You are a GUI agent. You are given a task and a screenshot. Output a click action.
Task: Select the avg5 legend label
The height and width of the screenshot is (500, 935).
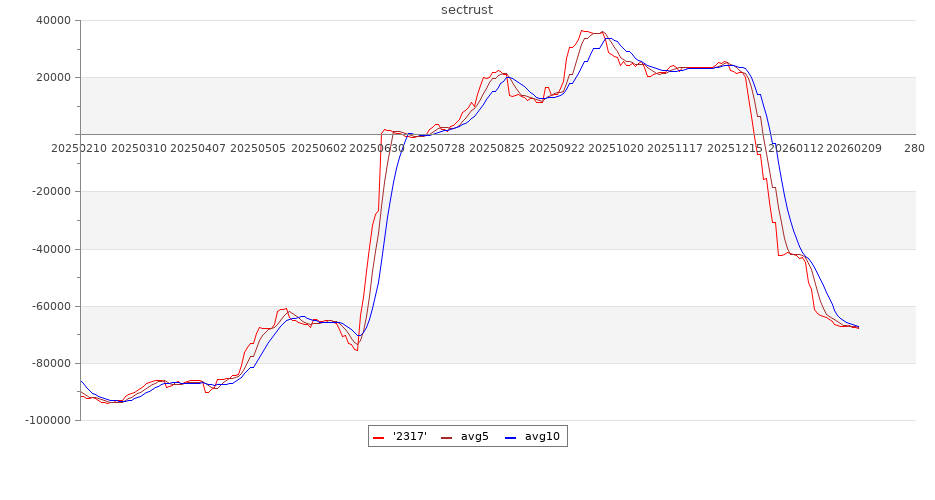point(474,437)
